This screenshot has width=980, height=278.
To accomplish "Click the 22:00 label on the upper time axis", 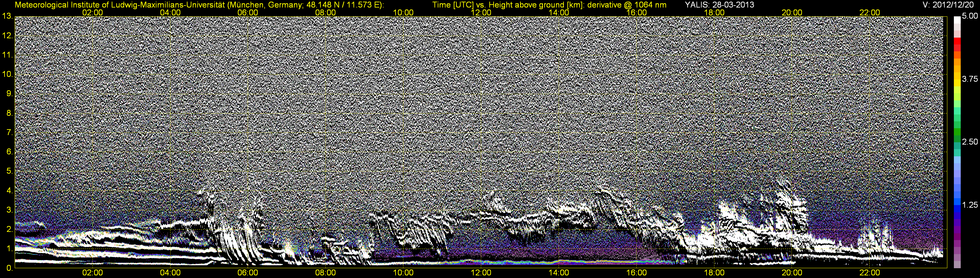I will (x=870, y=12).
